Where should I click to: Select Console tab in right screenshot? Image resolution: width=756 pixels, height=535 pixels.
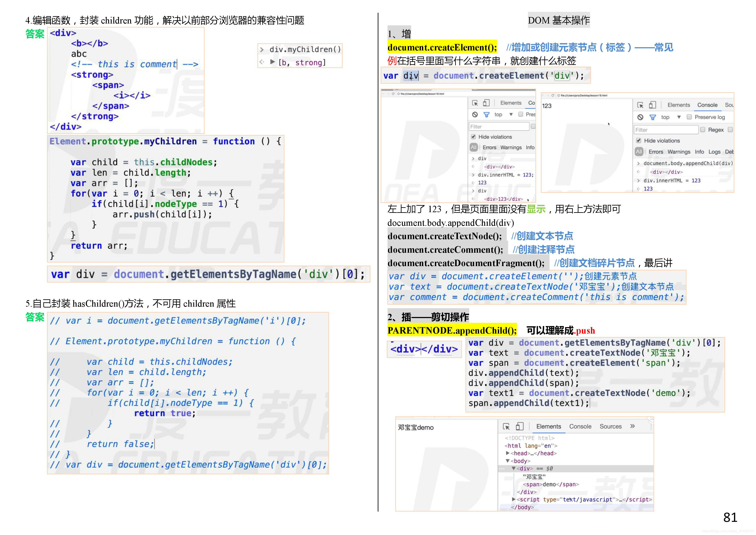(x=707, y=105)
